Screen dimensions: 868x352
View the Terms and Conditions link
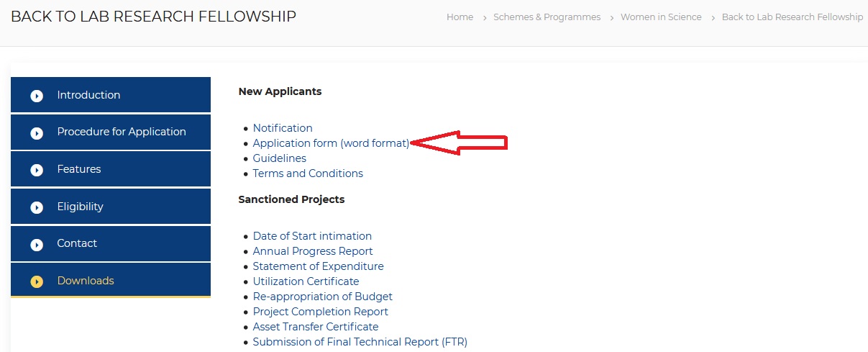308,173
